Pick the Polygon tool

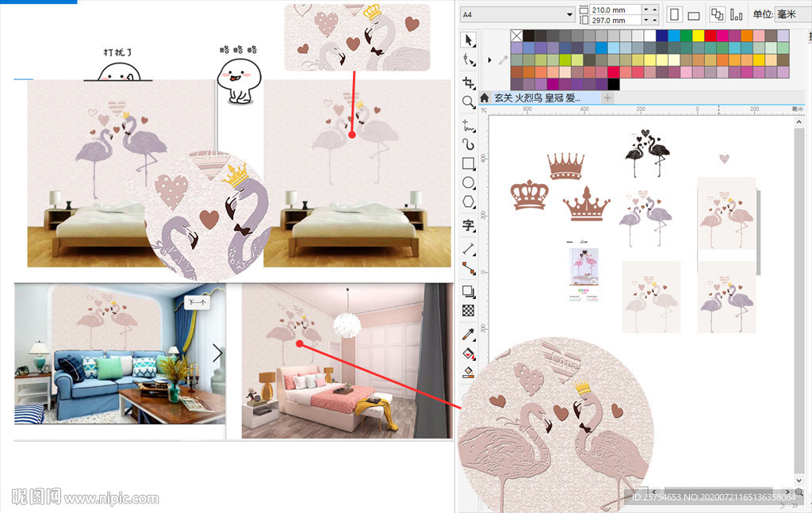469,201
